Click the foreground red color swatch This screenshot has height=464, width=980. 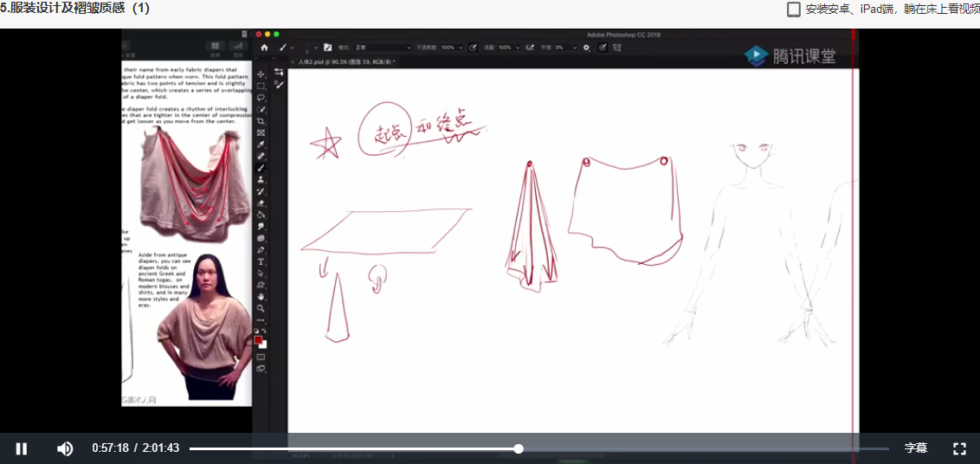pos(257,340)
